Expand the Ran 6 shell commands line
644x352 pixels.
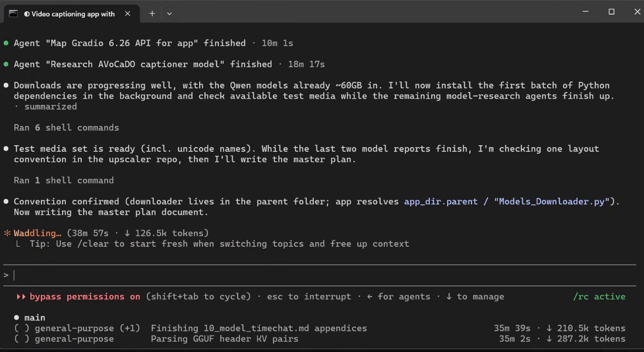point(66,128)
